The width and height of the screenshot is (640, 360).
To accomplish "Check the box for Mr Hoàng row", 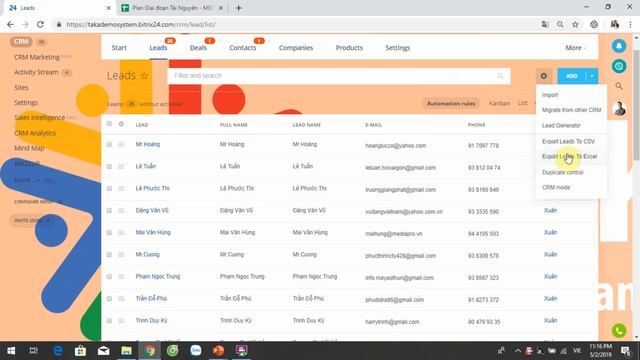I will click(x=109, y=144).
